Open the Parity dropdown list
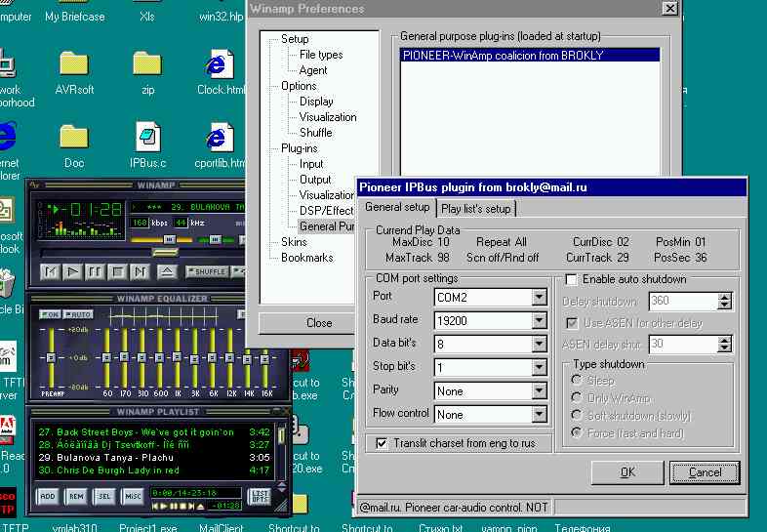The image size is (767, 532). (x=539, y=391)
